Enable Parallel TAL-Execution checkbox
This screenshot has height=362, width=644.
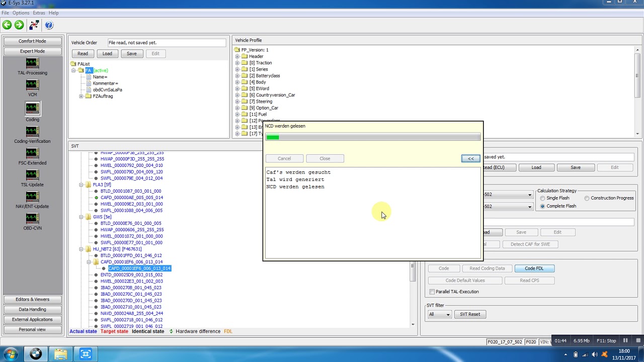tap(432, 292)
